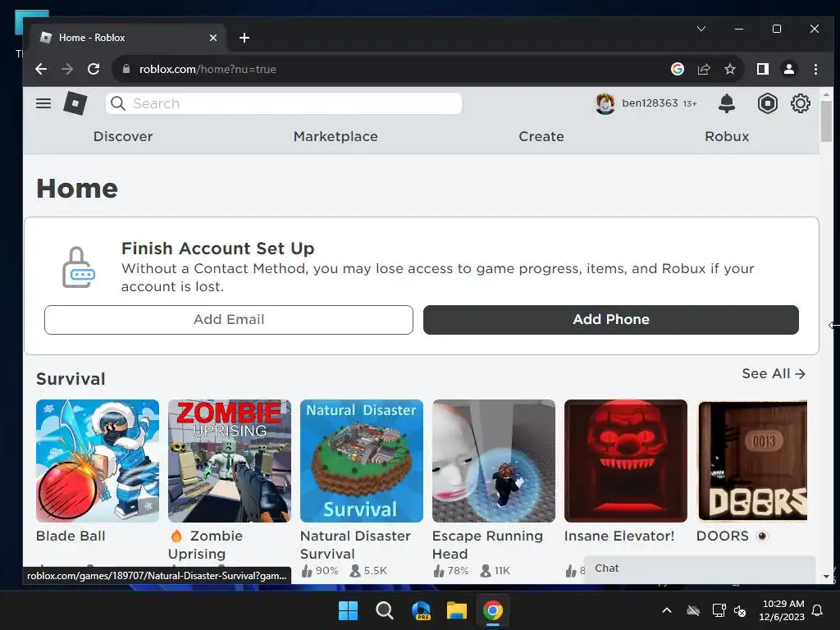This screenshot has width=840, height=630.
Task: Click the Finish Account Set Up heading
Action: pos(217,248)
